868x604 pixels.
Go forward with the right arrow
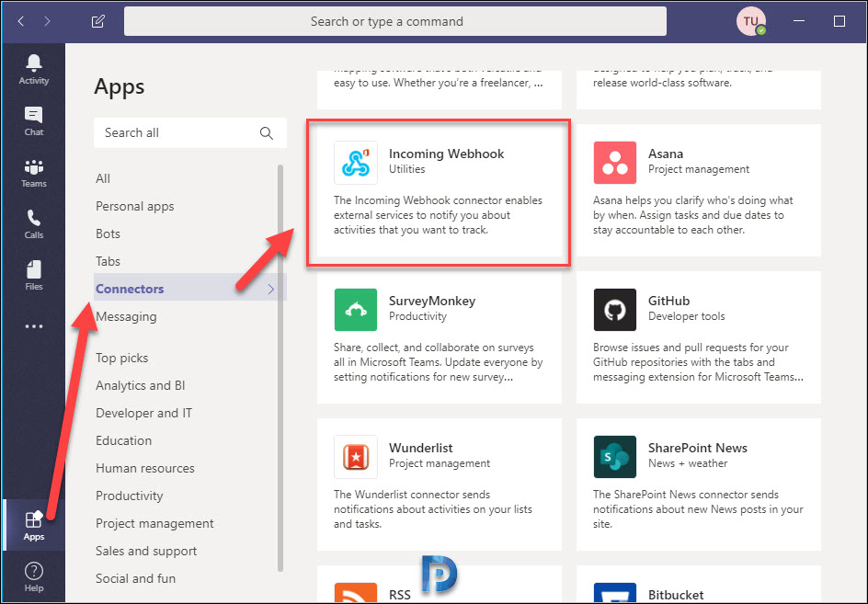click(47, 21)
